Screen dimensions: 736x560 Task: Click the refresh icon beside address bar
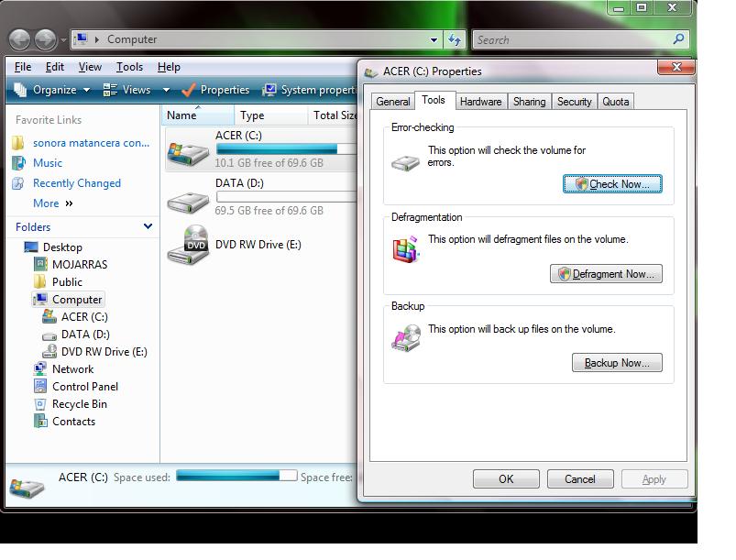coord(455,39)
